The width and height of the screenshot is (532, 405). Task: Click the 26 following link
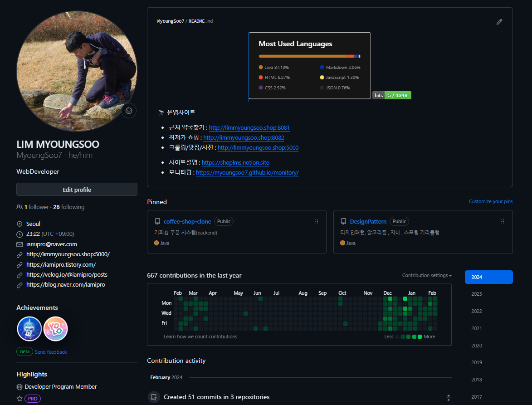pyautogui.click(x=69, y=207)
